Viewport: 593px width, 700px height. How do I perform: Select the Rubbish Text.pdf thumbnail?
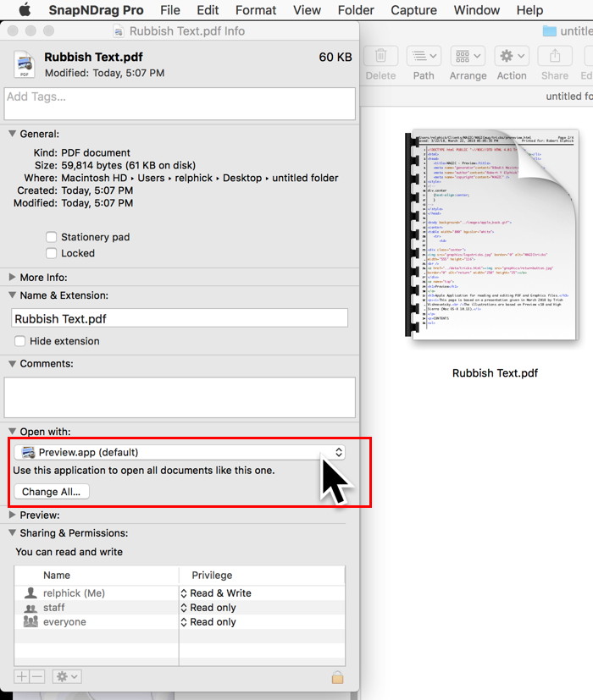pos(492,234)
